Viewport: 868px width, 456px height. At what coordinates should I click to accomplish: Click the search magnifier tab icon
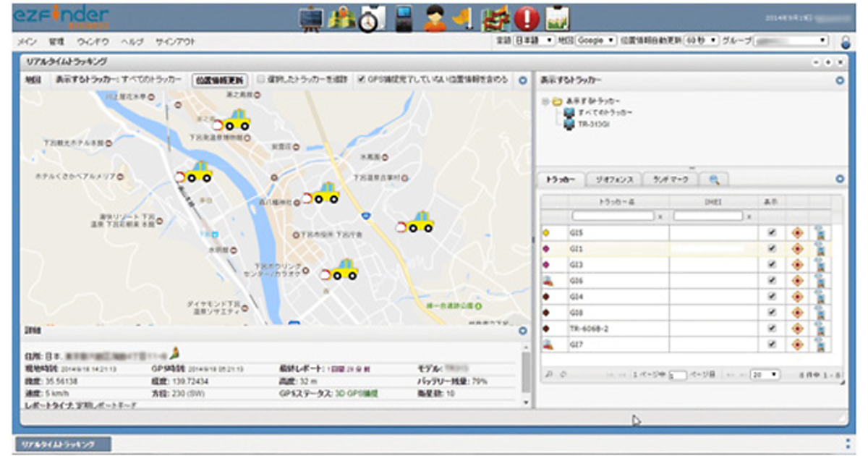[714, 180]
